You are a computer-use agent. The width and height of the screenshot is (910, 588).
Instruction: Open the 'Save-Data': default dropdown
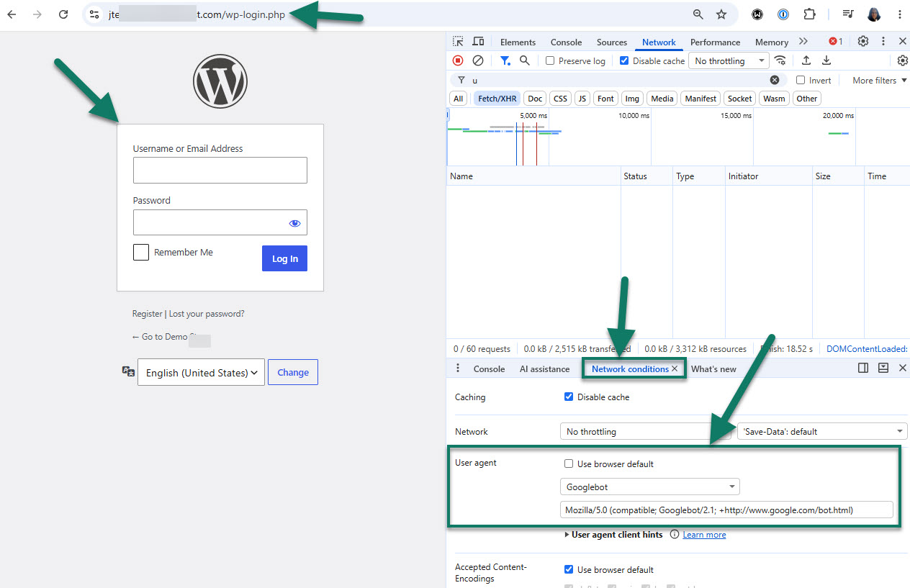pyautogui.click(x=821, y=431)
